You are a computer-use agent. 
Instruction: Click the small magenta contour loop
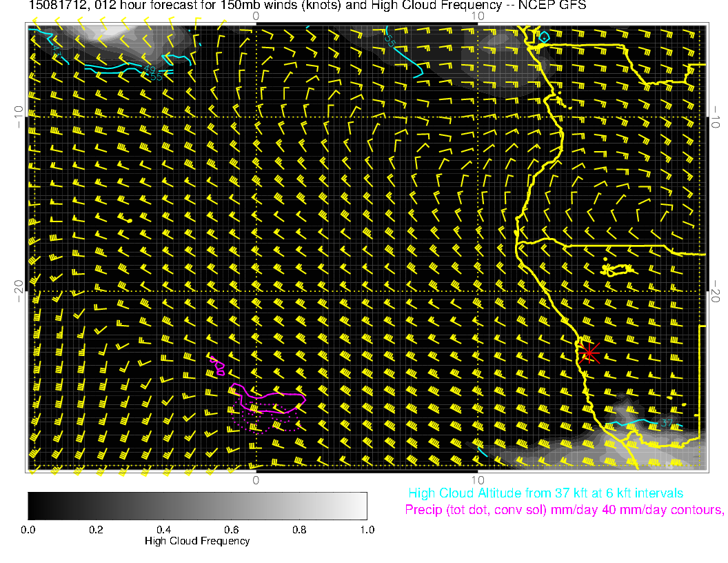coord(218,365)
